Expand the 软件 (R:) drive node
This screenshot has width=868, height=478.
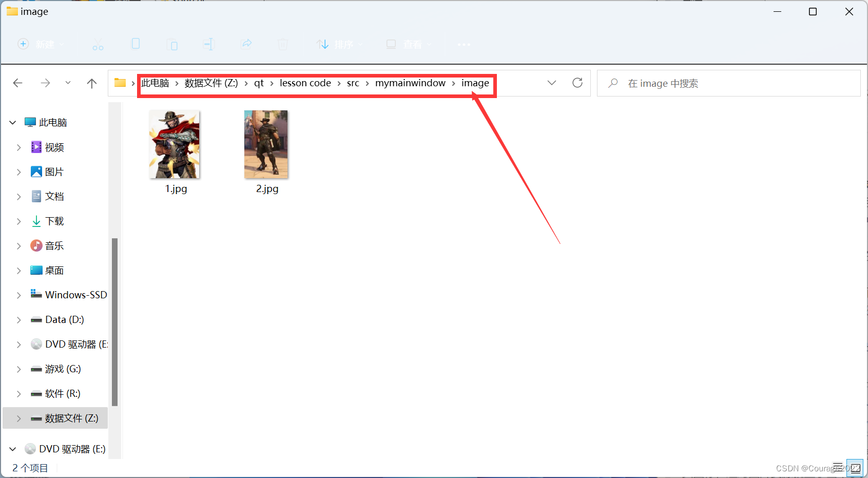(19, 394)
